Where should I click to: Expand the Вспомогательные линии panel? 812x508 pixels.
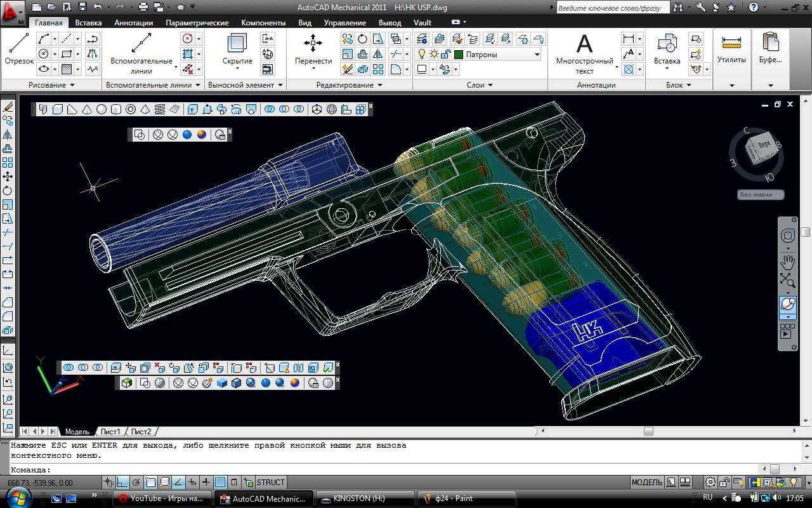pos(153,84)
